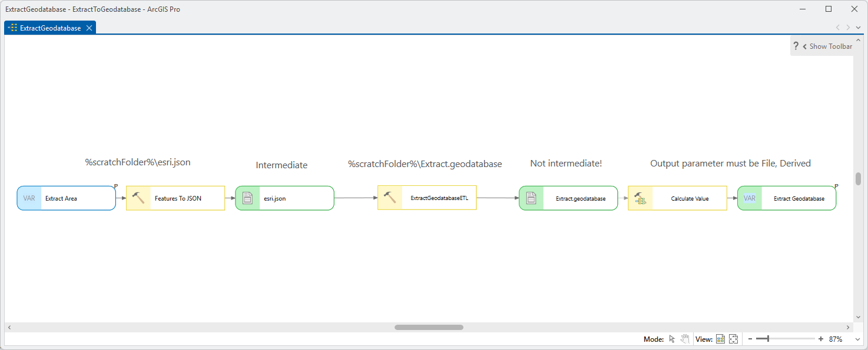Close the ExtractGeodatabase tab

point(89,28)
